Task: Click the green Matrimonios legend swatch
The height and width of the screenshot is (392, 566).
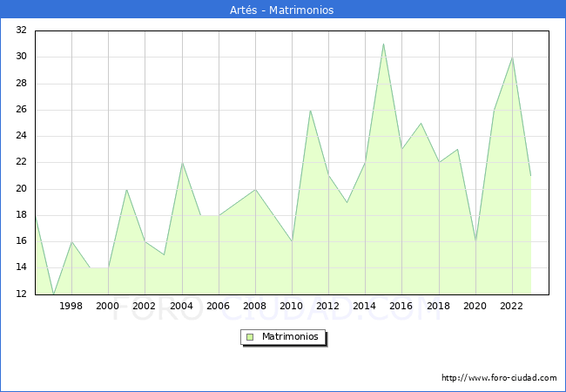Action: click(250, 337)
